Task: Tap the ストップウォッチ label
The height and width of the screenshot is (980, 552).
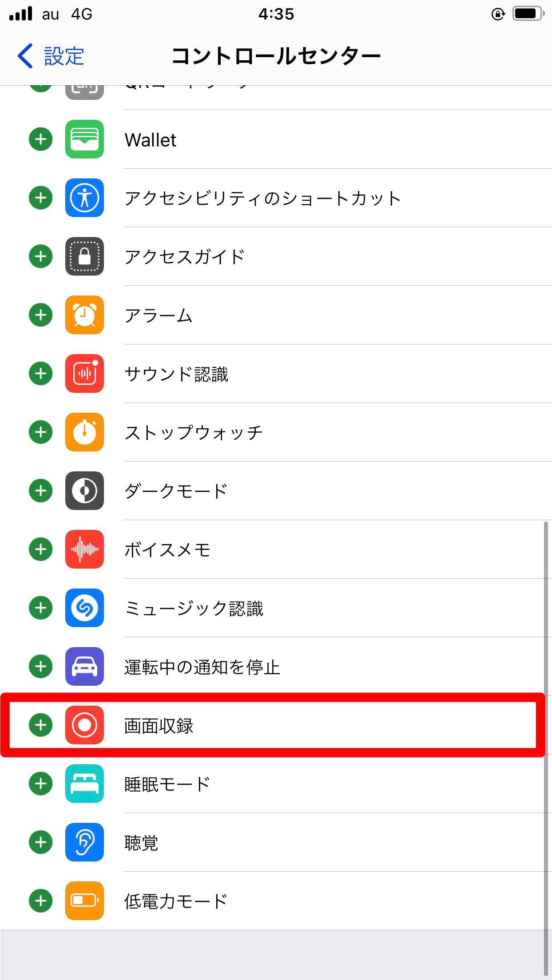Action: click(194, 432)
